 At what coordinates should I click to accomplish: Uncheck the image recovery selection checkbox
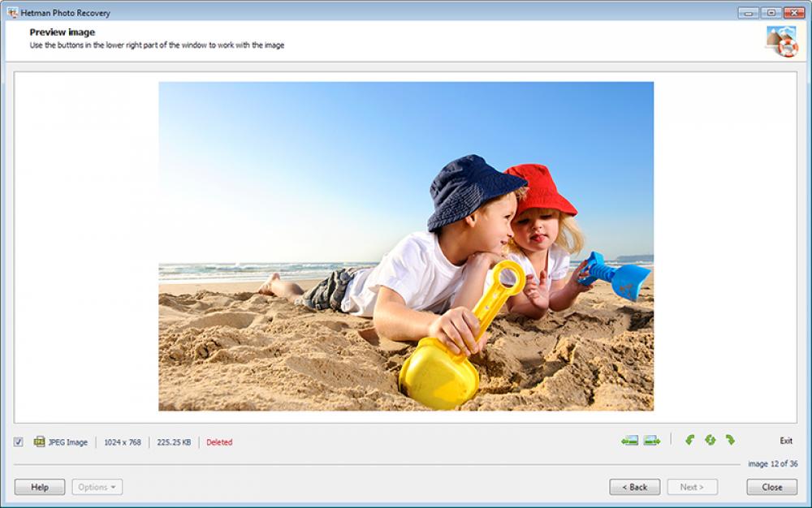[x=17, y=441]
